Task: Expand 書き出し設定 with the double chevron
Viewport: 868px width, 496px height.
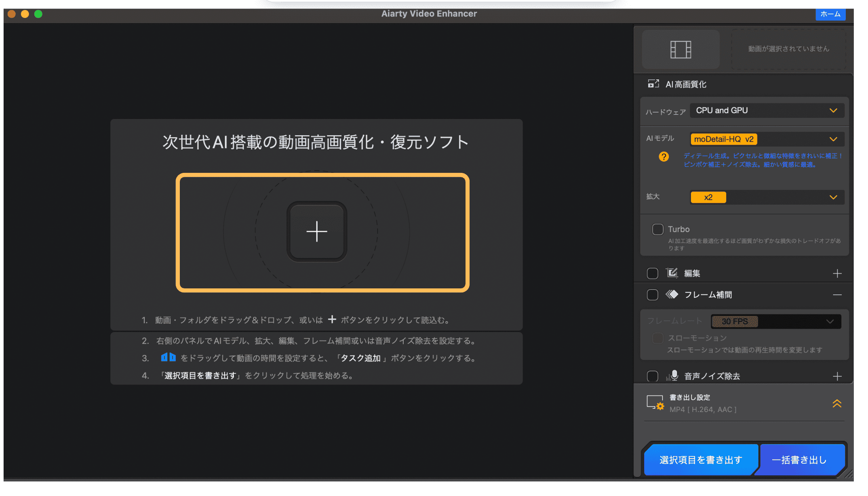Action: [837, 403]
